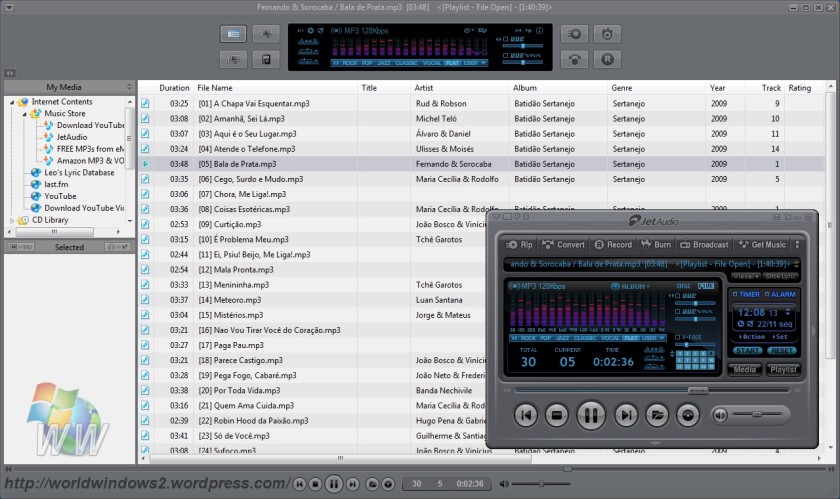The width and height of the screenshot is (840, 499).
Task: Enable BBE checkbox in top display panel
Action: click(505, 40)
